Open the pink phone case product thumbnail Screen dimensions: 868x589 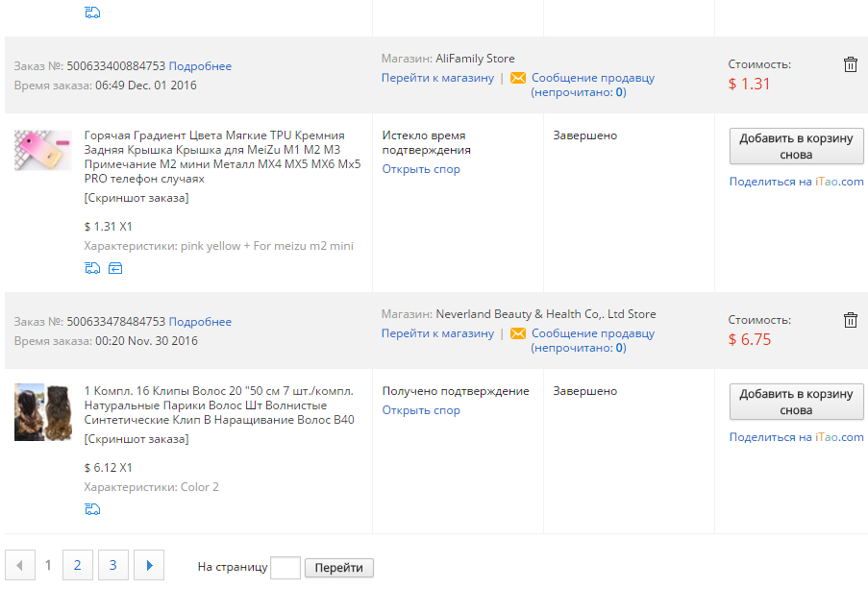point(43,151)
